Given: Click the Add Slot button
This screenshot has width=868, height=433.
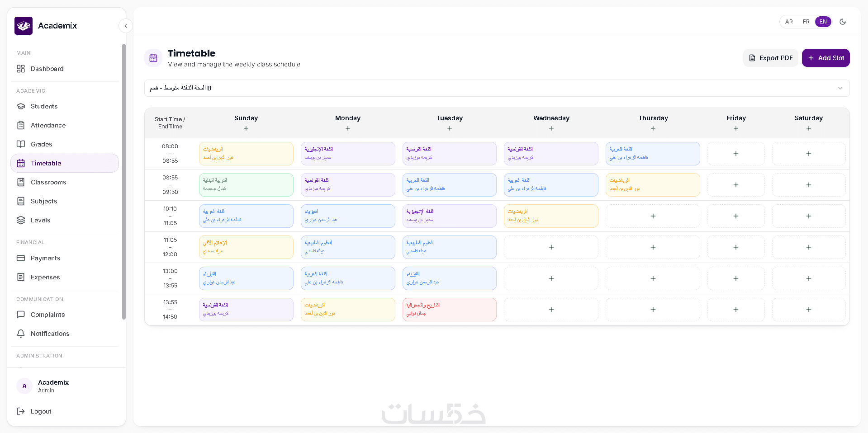Looking at the screenshot, I should pyautogui.click(x=826, y=58).
